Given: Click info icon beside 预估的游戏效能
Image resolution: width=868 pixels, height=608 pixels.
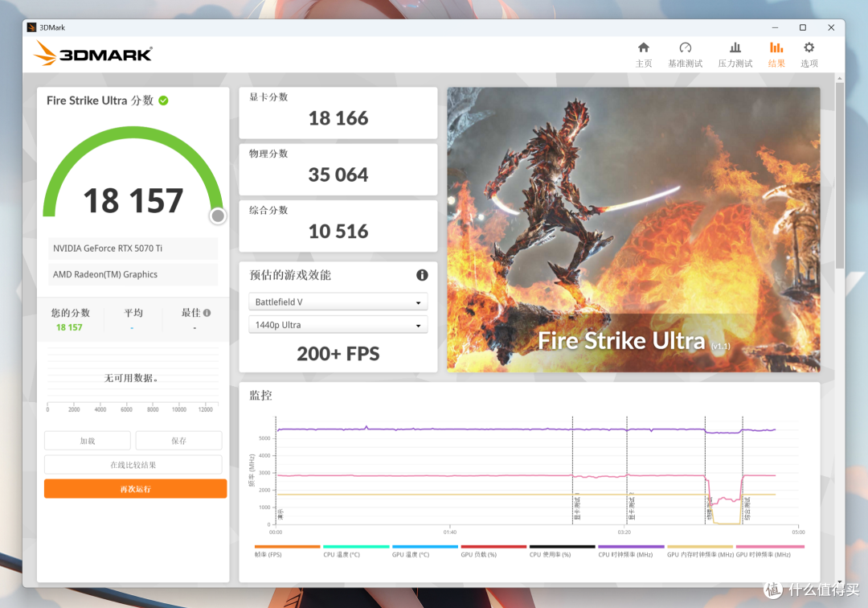Looking at the screenshot, I should click(x=422, y=275).
